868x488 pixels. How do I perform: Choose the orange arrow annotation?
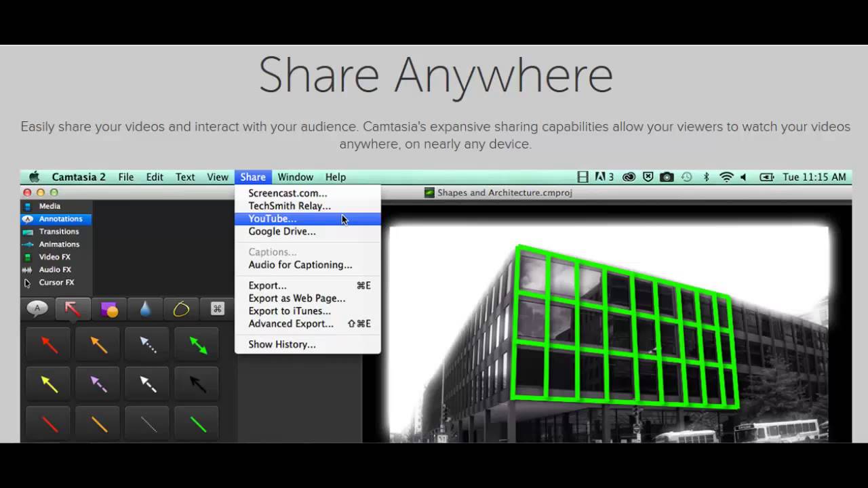coord(98,345)
